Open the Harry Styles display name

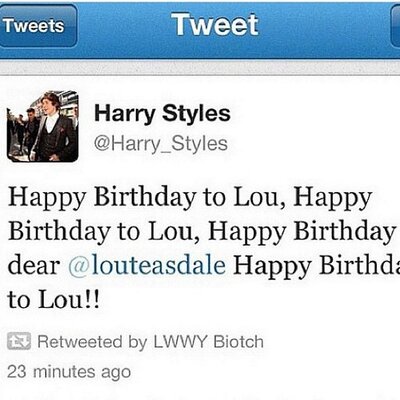(x=162, y=113)
